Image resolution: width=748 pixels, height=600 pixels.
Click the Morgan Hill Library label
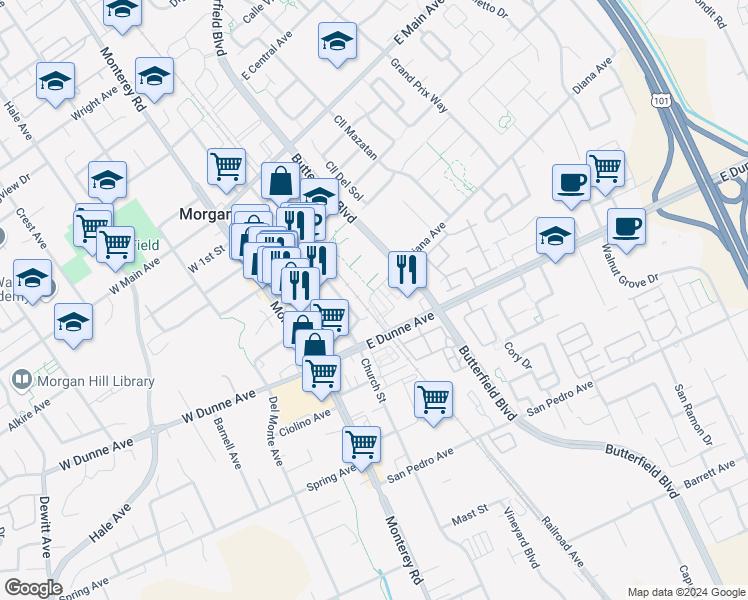[96, 382]
